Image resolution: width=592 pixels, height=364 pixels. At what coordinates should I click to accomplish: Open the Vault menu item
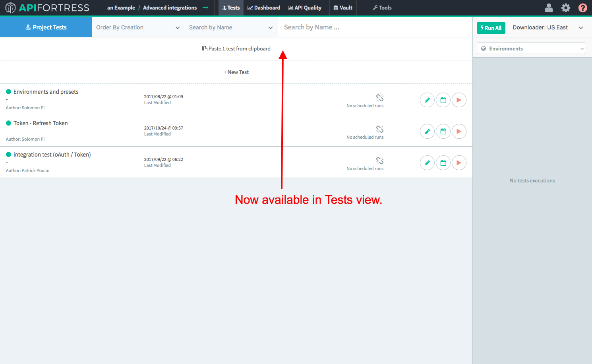click(x=343, y=8)
